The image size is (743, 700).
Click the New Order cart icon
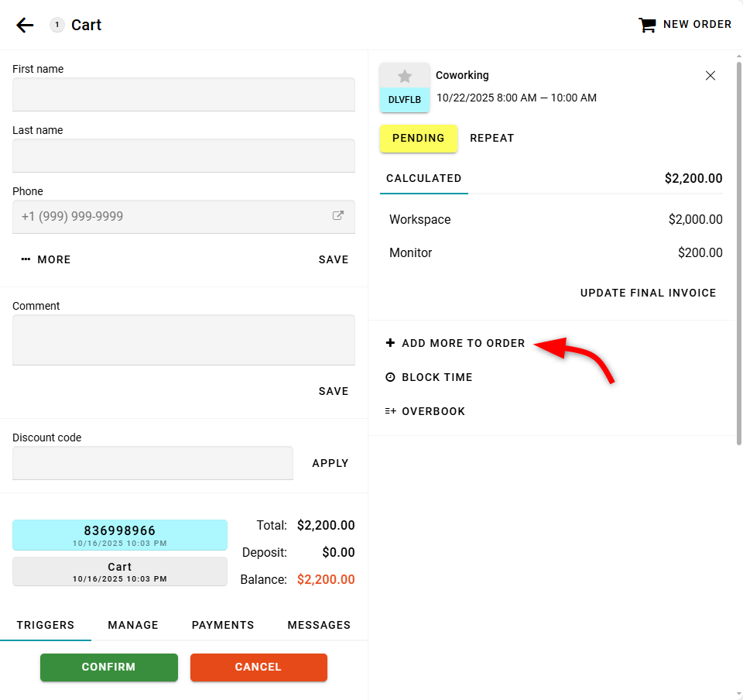646,25
